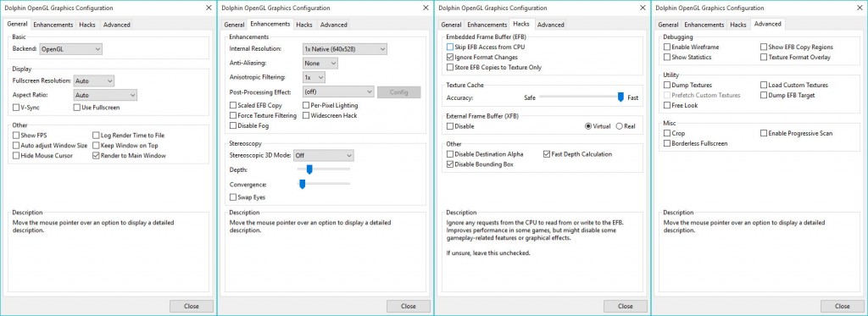Image resolution: width=868 pixels, height=316 pixels.
Task: Open Hacks tab in first window
Action: (x=87, y=25)
